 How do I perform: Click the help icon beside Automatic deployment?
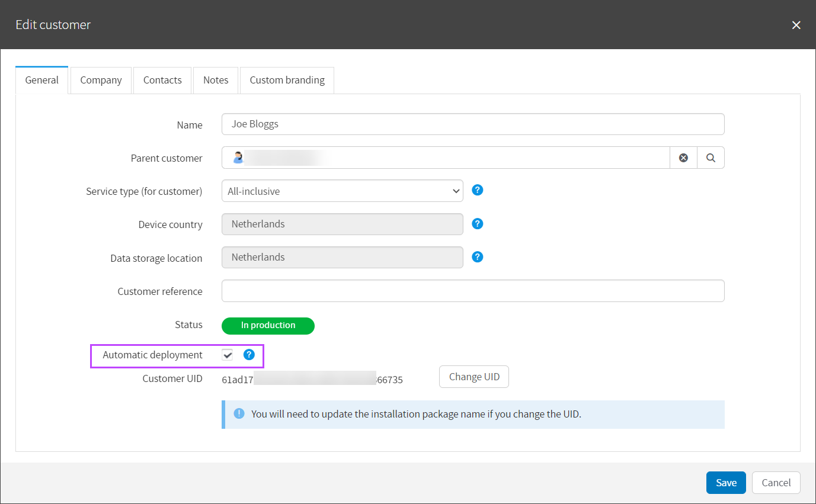tap(249, 355)
